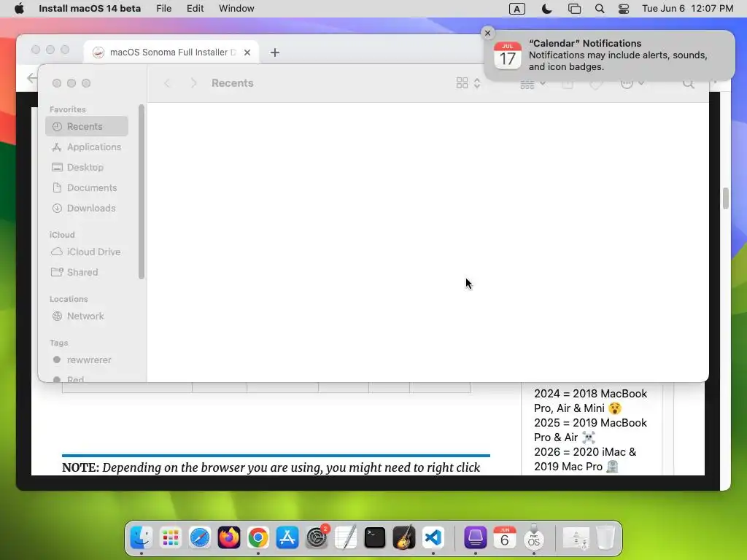747x560 pixels.
Task: Open the Calendar app in the Dock
Action: (505, 537)
